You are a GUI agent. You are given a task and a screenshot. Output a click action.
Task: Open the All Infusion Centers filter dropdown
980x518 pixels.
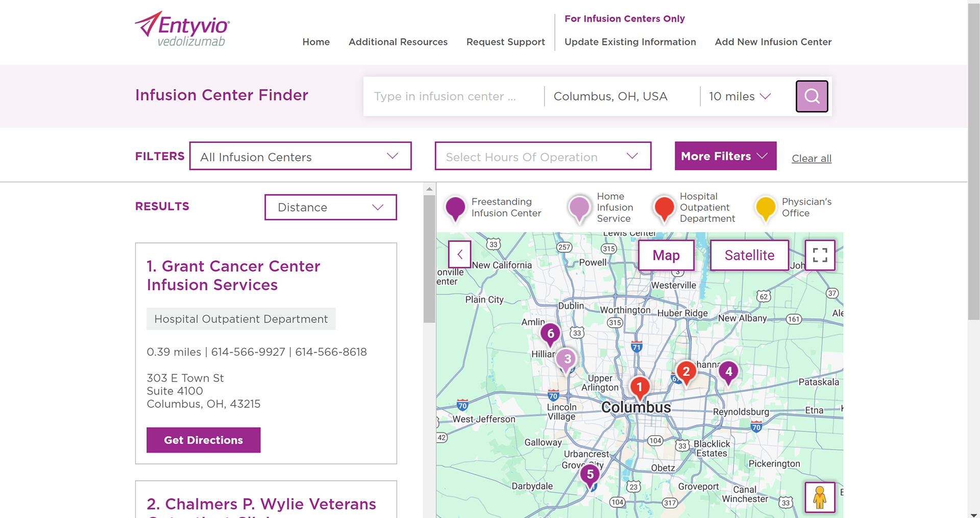300,156
